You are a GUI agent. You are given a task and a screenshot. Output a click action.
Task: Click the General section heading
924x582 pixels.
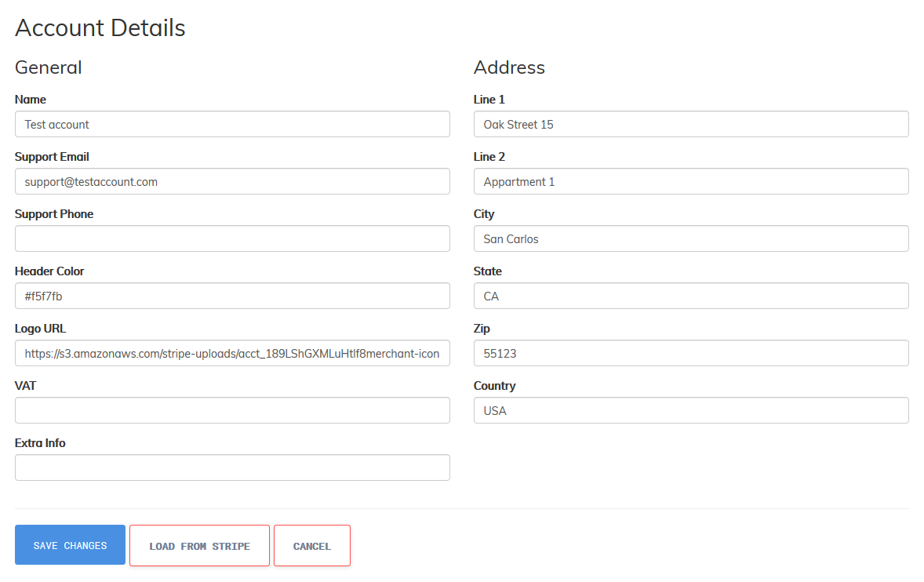[48, 67]
